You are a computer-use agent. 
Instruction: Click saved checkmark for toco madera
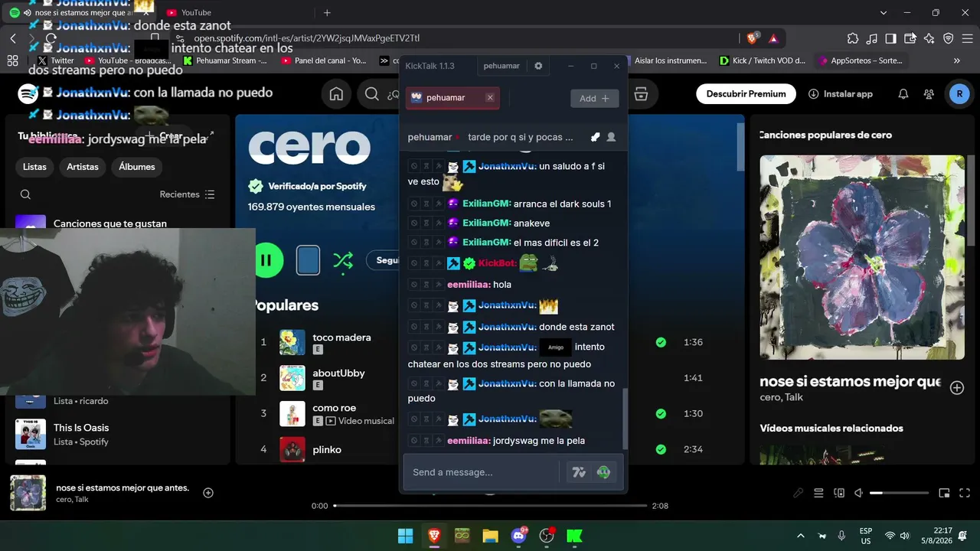[x=661, y=342]
